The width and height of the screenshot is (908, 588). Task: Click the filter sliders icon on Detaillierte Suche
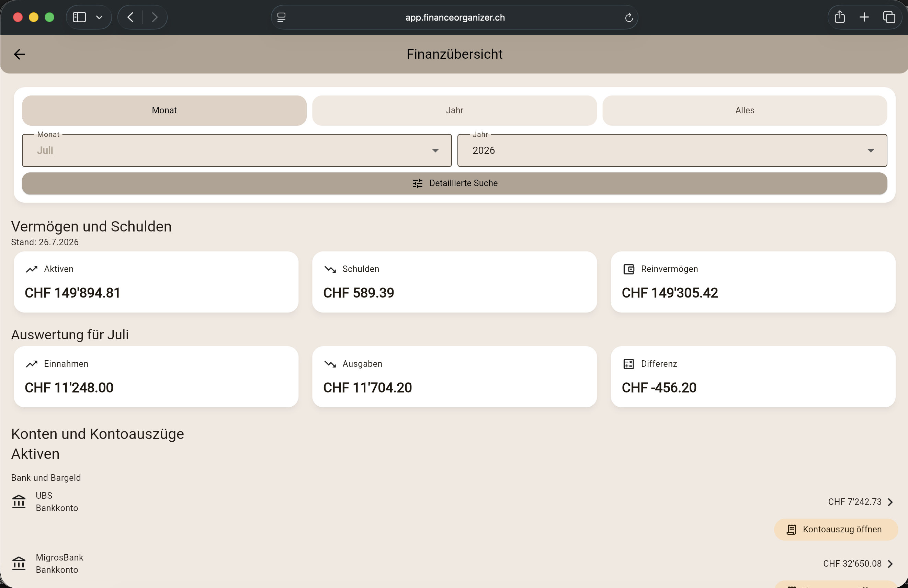(x=417, y=183)
